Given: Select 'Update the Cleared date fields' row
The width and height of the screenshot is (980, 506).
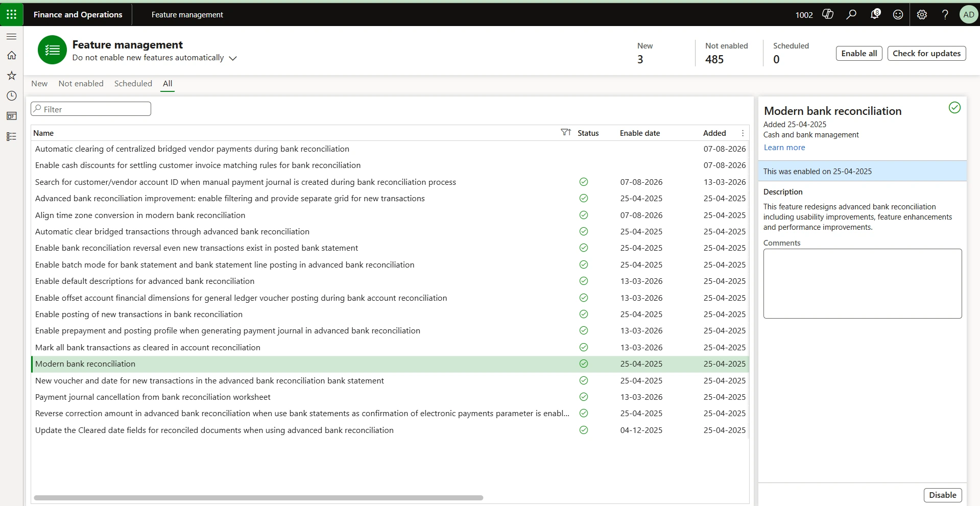Looking at the screenshot, I should [390, 430].
